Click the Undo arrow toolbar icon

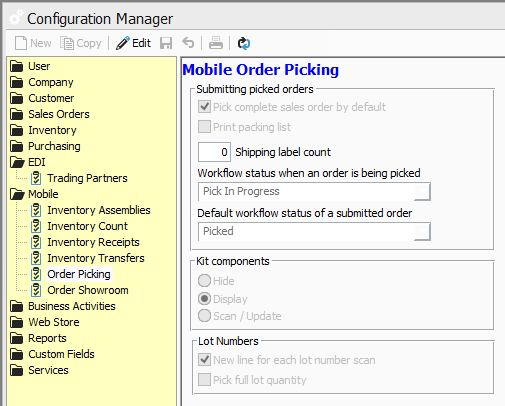(x=188, y=43)
